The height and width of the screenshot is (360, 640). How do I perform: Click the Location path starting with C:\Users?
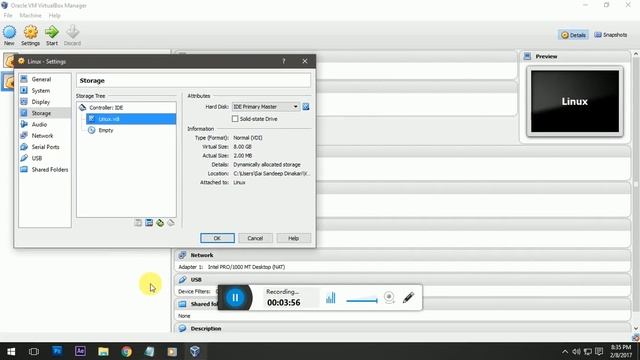coord(271,173)
